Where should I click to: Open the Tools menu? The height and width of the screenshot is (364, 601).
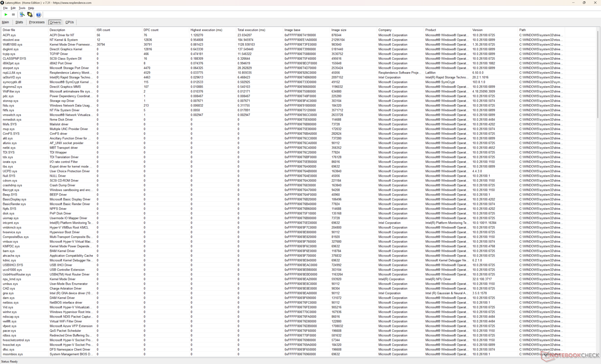coord(22,8)
